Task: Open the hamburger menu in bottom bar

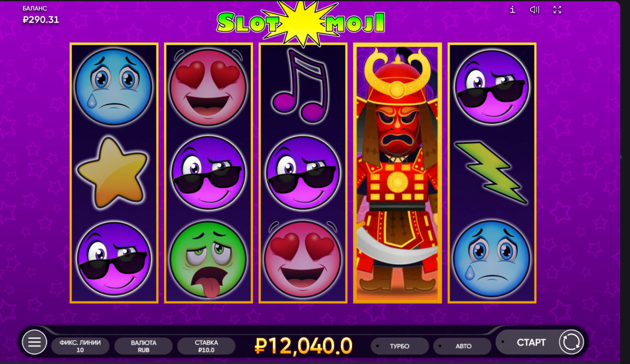Action: click(x=35, y=342)
